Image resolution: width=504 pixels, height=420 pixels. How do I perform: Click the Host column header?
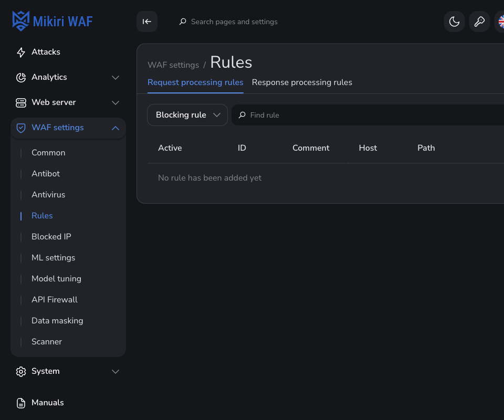[x=367, y=148]
